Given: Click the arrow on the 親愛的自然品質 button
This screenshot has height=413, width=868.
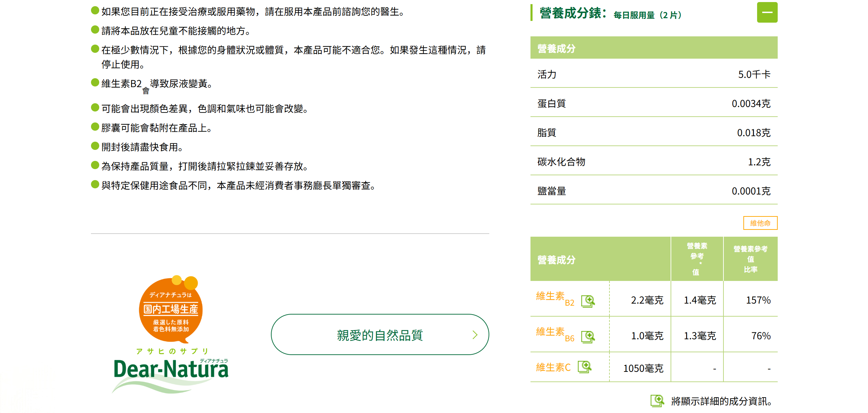Looking at the screenshot, I should [x=475, y=335].
